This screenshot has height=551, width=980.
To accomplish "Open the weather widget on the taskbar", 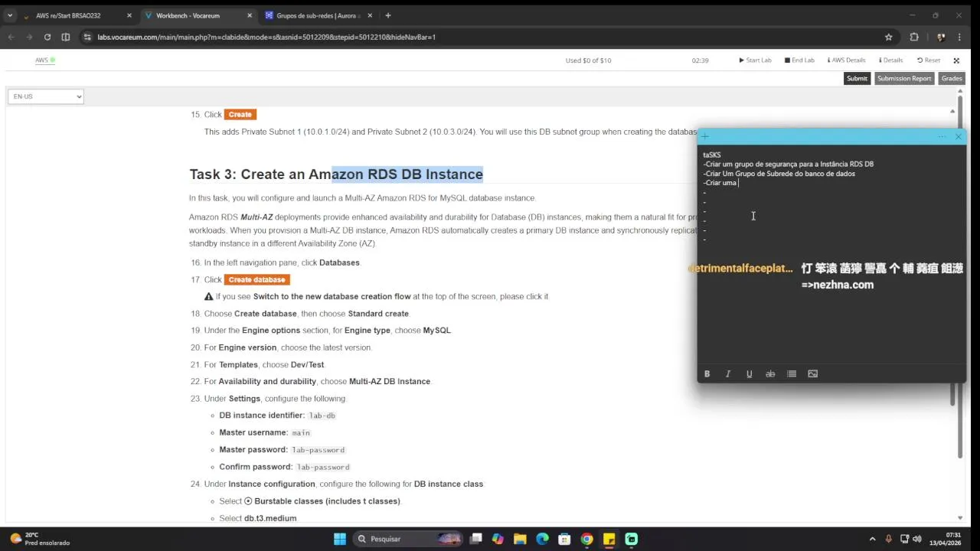I will pyautogui.click(x=40, y=539).
